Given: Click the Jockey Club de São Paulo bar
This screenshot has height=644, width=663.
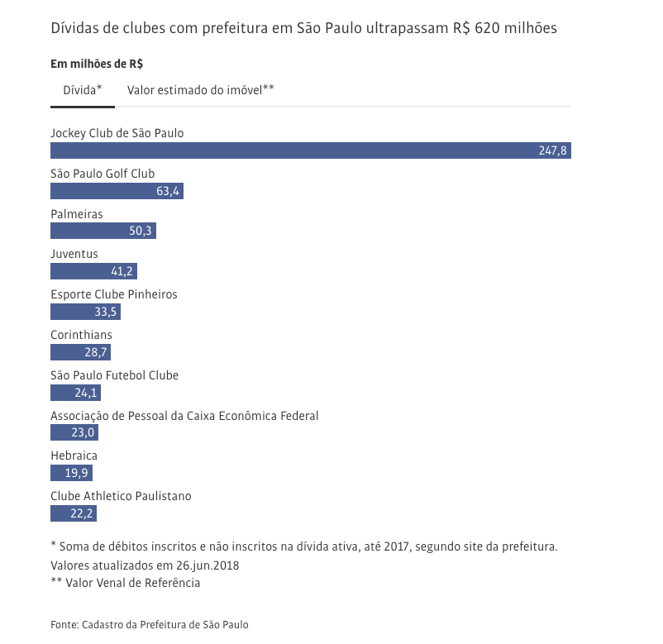Looking at the screenshot, I should pos(310,150).
